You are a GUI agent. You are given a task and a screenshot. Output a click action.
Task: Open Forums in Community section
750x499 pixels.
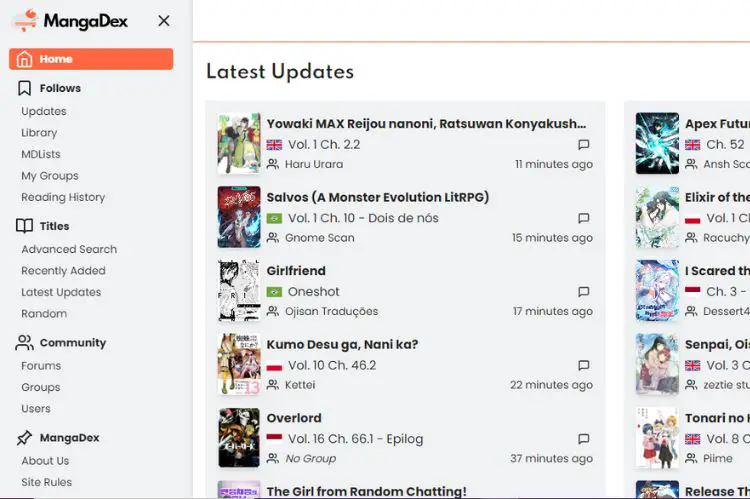(41, 366)
